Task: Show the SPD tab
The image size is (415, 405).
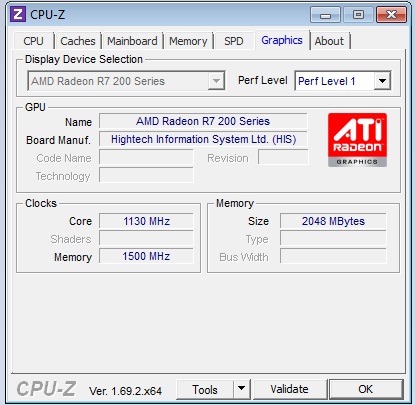Action: tap(234, 41)
